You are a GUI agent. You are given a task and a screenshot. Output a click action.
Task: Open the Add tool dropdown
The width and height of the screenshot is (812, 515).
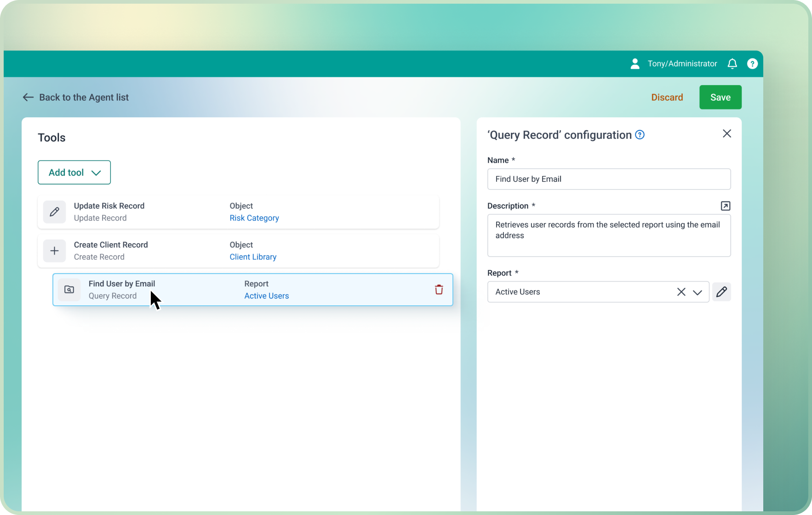pos(74,172)
